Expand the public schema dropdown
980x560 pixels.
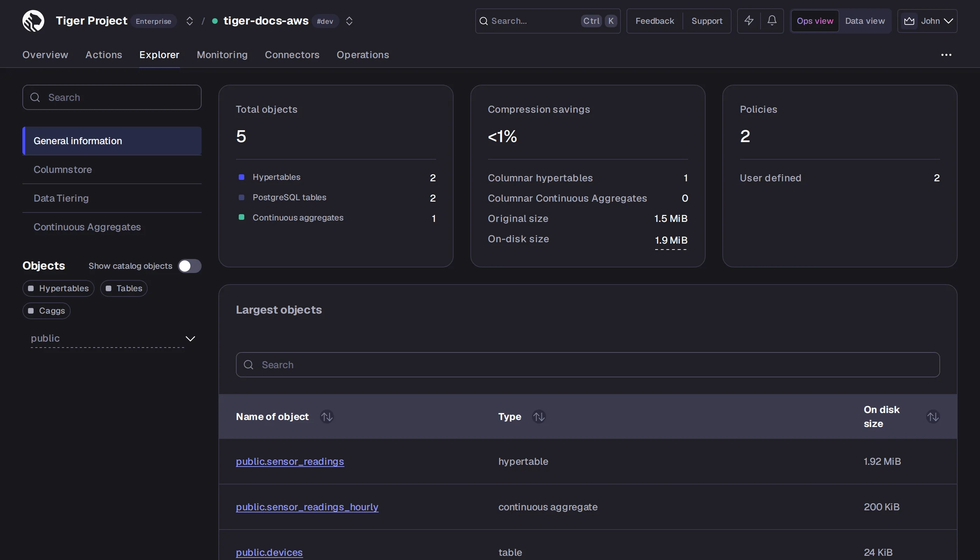point(190,338)
